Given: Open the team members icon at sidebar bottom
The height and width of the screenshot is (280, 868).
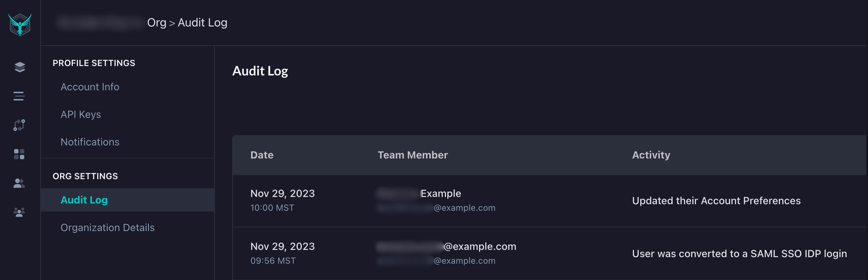Looking at the screenshot, I should (18, 213).
